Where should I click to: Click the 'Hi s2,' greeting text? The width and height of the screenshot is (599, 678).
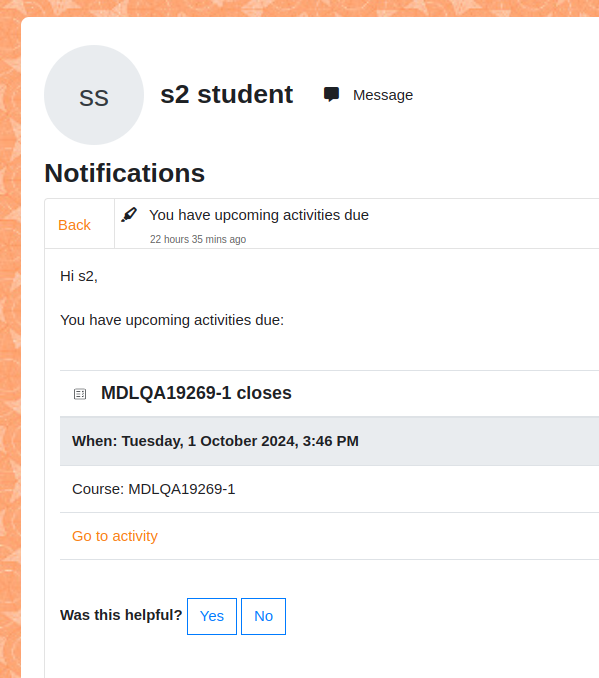point(79,276)
